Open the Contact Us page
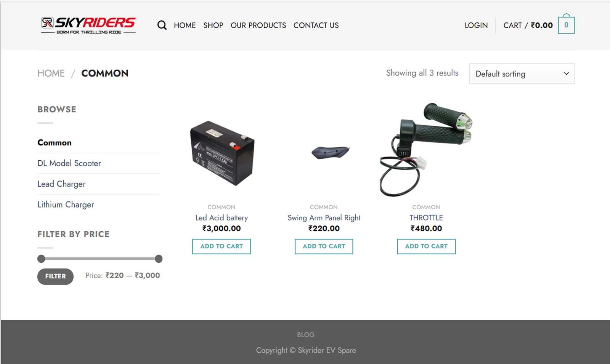Image resolution: width=610 pixels, height=364 pixels. (316, 25)
